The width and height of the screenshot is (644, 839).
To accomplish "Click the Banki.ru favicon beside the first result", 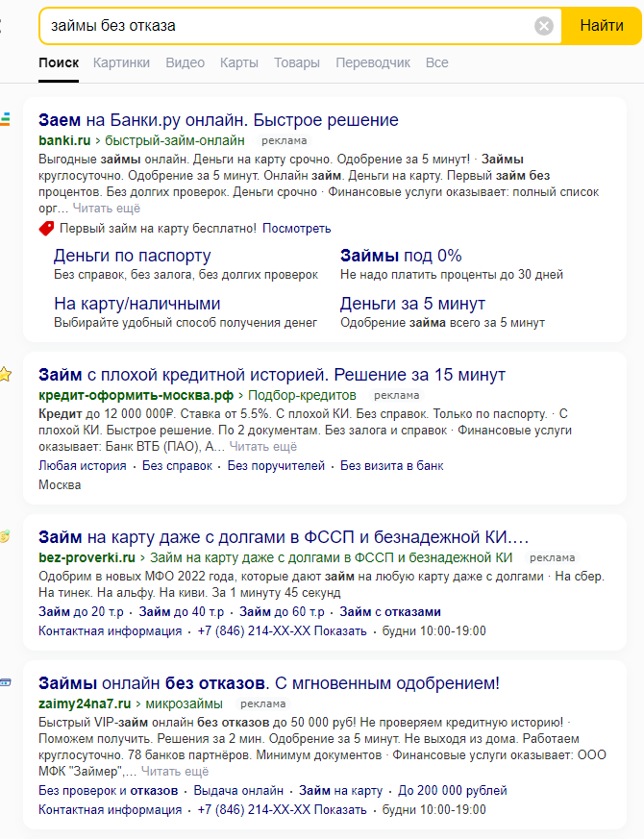I will point(5,119).
